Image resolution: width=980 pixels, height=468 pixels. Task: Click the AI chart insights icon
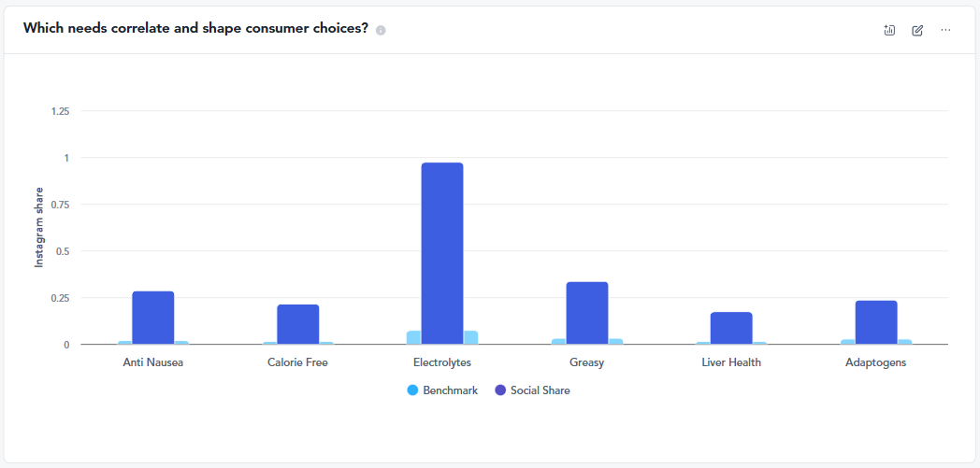(x=889, y=30)
